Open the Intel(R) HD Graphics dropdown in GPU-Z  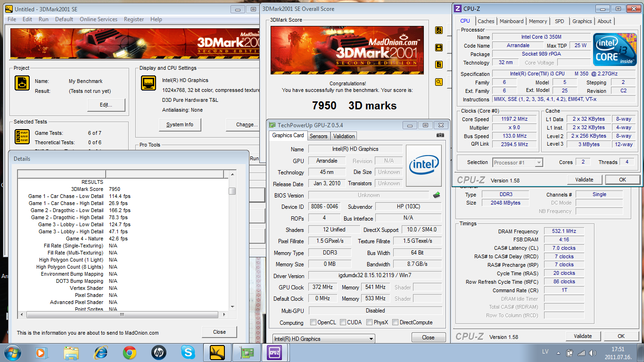coord(324,338)
